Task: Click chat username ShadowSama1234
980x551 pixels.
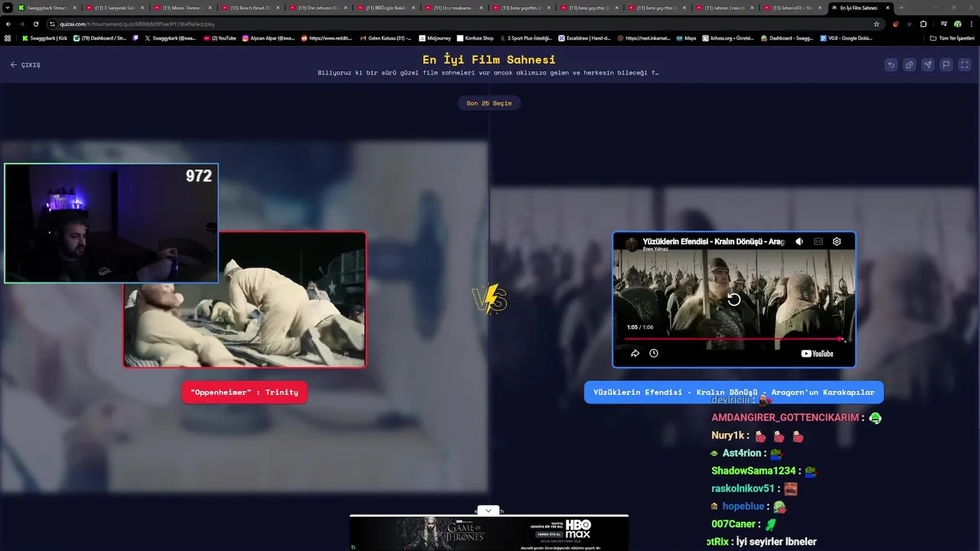Action: pos(754,471)
